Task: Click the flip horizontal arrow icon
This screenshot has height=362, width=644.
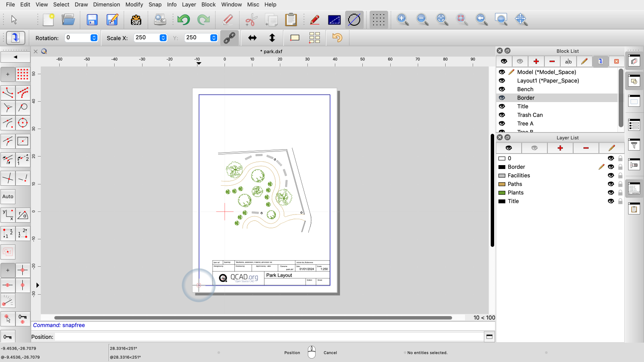Action: (252, 38)
